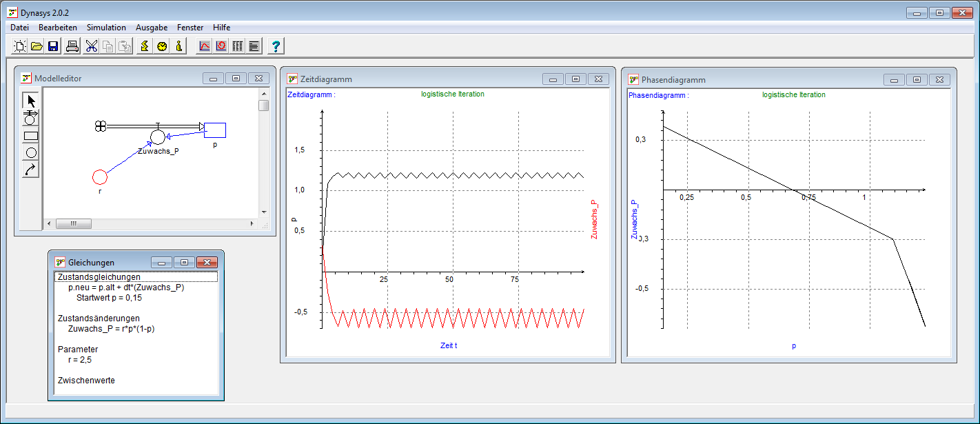This screenshot has width=980, height=424.
Task: Select the flow valve tool
Action: pos(31,118)
